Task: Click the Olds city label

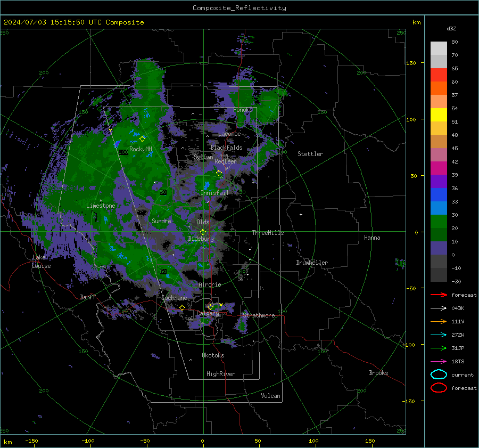Action: pos(203,222)
